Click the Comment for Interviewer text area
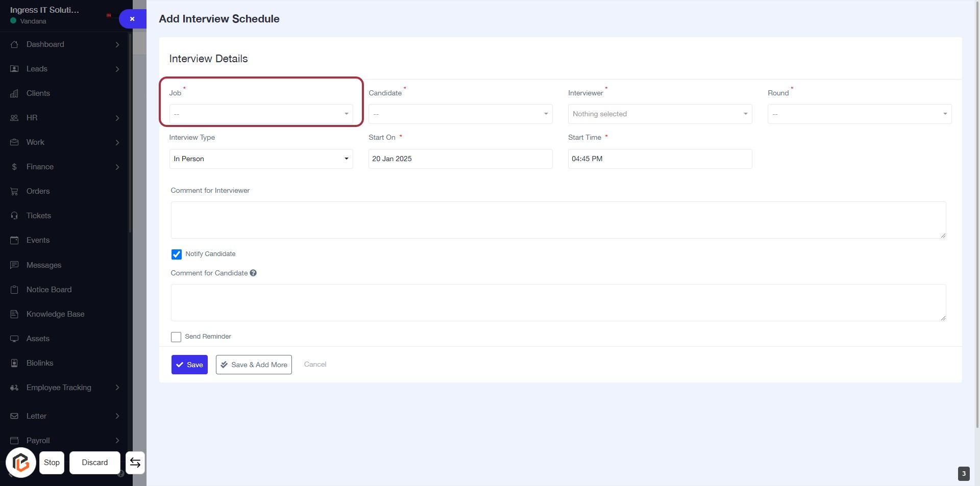This screenshot has width=980, height=486. [558, 220]
